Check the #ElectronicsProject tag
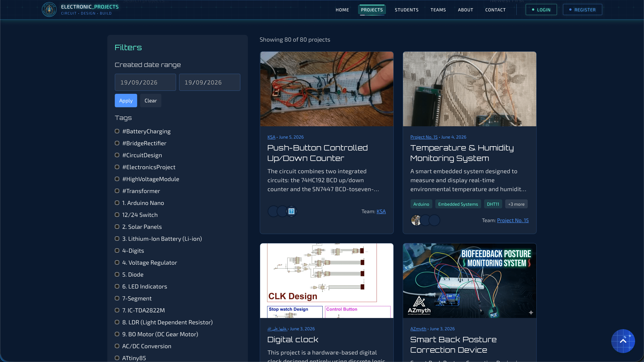Viewport: 644px width, 362px height. (x=117, y=167)
